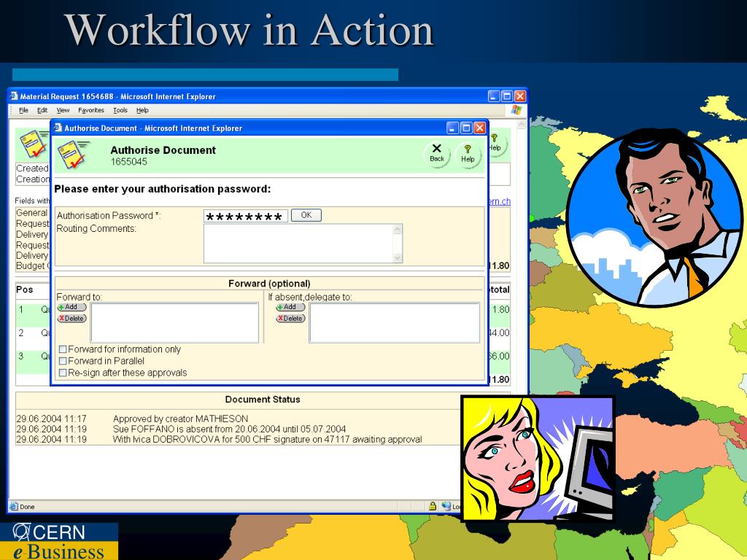Maximize the Authorise Document window
Viewport: 747px width, 560px height.
(466, 128)
